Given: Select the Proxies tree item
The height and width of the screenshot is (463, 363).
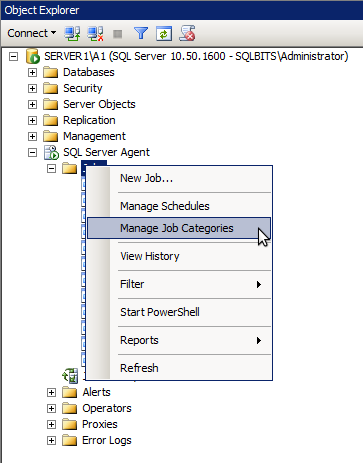Looking at the screenshot, I should (x=100, y=424).
